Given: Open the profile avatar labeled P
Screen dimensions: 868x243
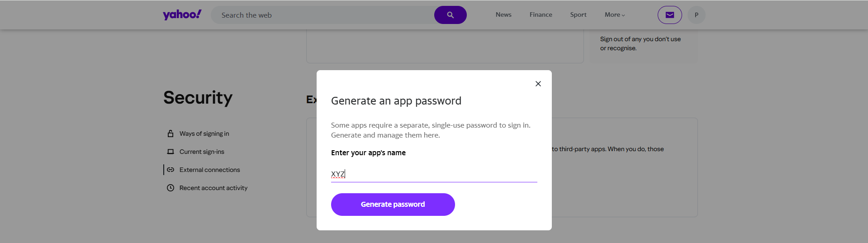Looking at the screenshot, I should coord(696,15).
